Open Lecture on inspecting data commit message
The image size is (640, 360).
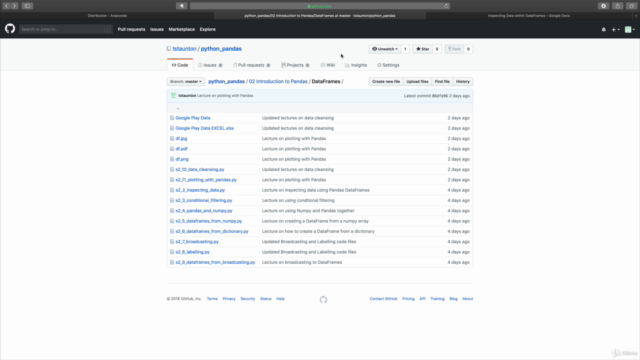(316, 190)
